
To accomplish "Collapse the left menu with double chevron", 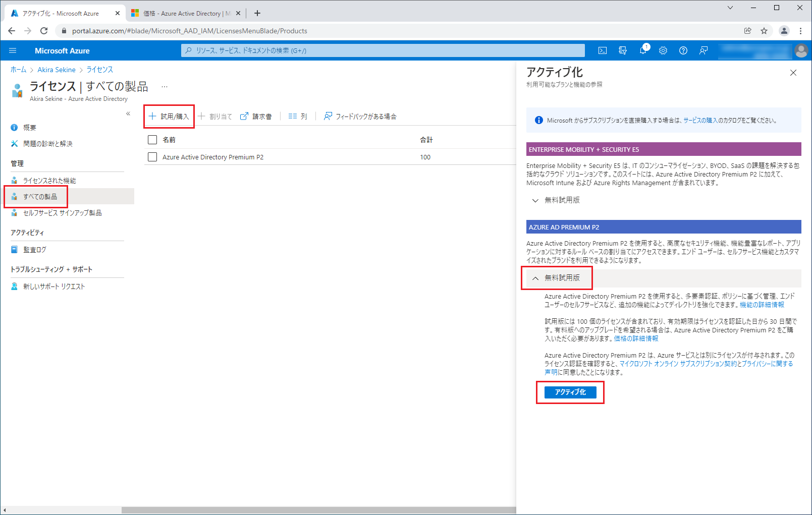I will (128, 113).
